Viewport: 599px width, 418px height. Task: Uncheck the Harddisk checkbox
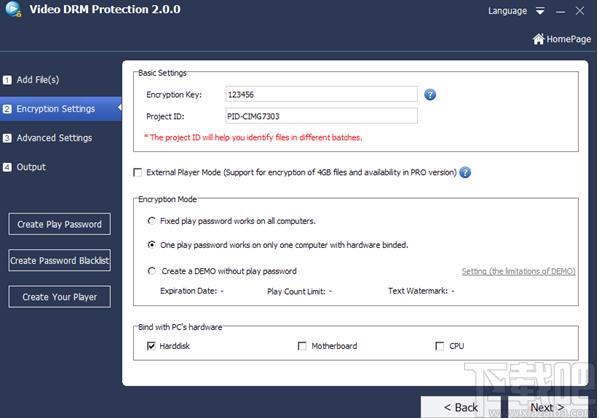click(151, 346)
